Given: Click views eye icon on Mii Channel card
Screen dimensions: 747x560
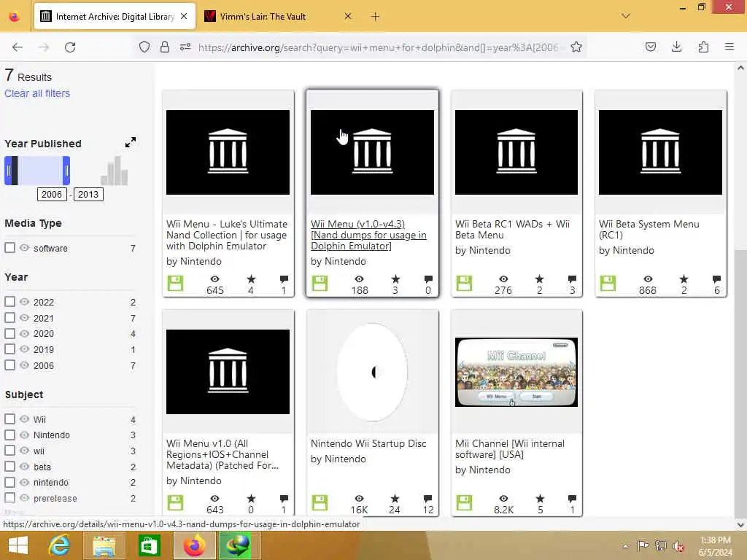Looking at the screenshot, I should pos(503,499).
